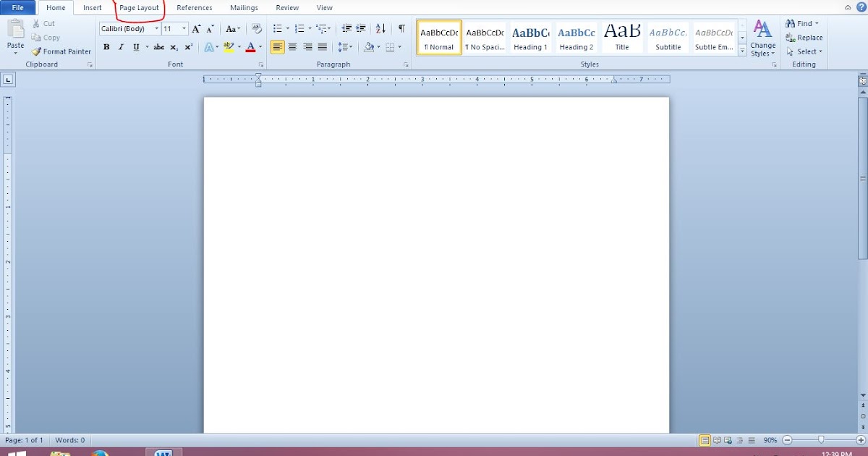Toggle bold formatting
868x456 pixels.
(106, 46)
